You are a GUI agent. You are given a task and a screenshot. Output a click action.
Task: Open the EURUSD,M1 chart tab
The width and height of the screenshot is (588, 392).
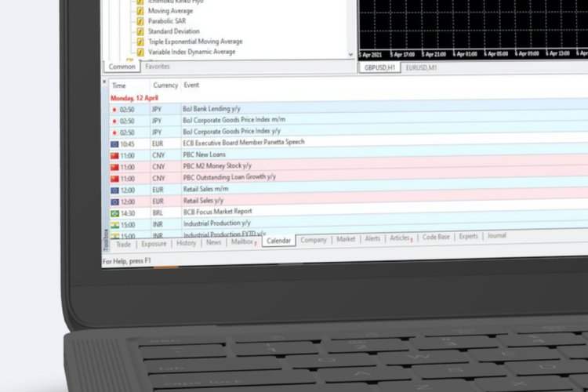[422, 68]
